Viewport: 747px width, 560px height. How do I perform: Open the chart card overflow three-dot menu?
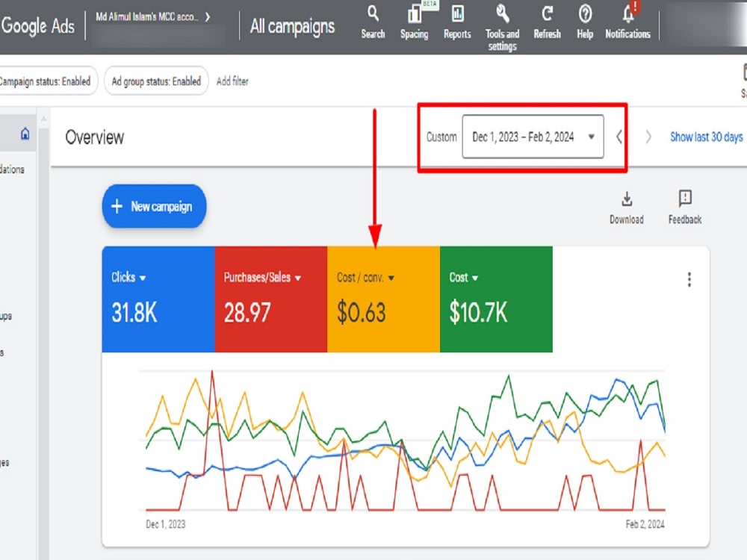[x=689, y=279]
